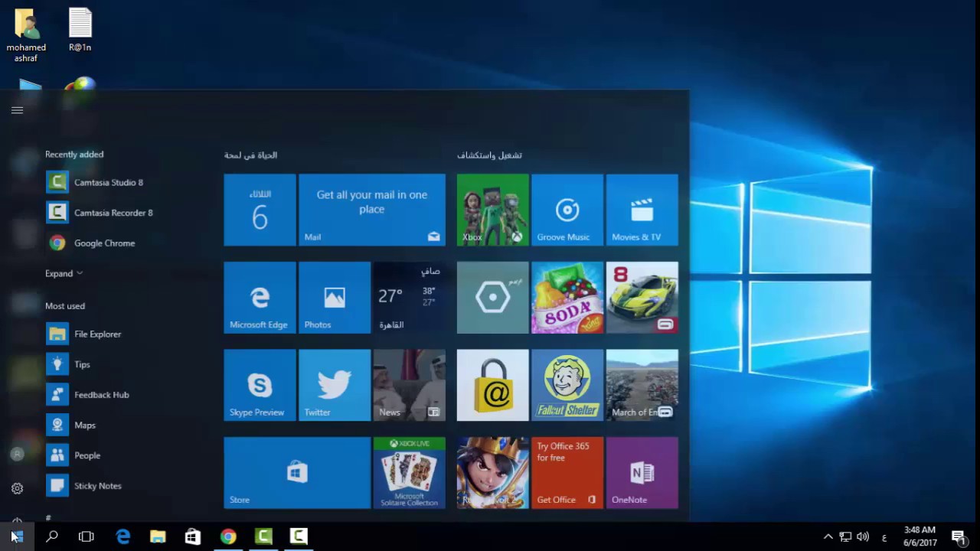Open the Twitter tile
Viewport: 980px width, 551px height.
(335, 385)
